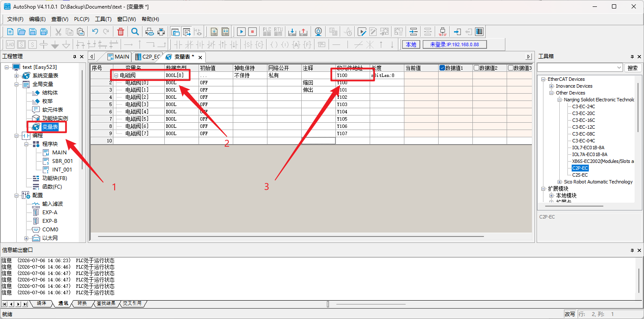Viewport: 644px width, 319px height.
Task: Switch to the 编译 output tab
Action: tap(42, 303)
